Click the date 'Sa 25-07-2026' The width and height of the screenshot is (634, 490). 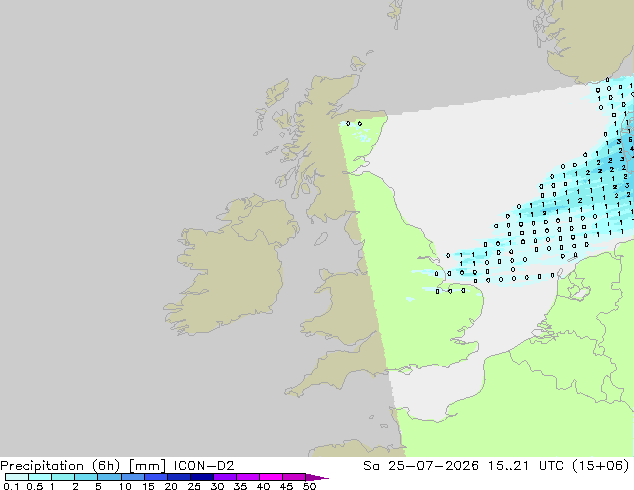pos(421,466)
